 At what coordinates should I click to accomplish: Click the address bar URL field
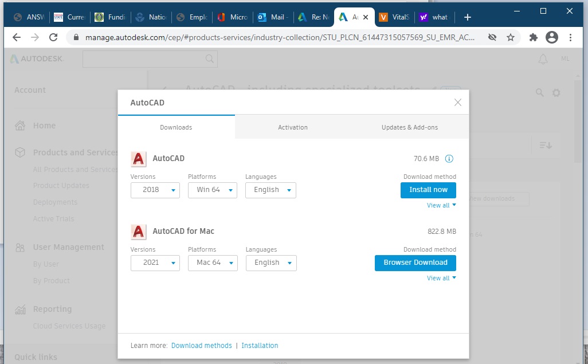pyautogui.click(x=279, y=37)
